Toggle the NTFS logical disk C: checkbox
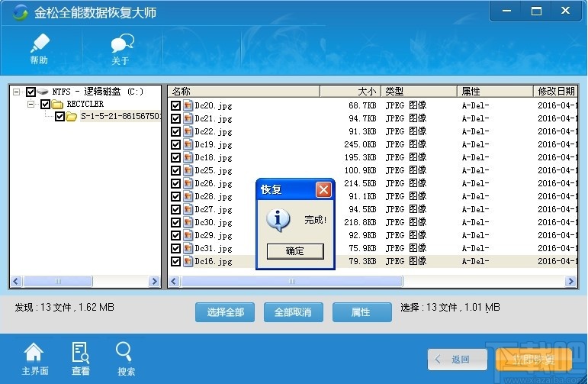The width and height of the screenshot is (588, 384). coord(31,92)
